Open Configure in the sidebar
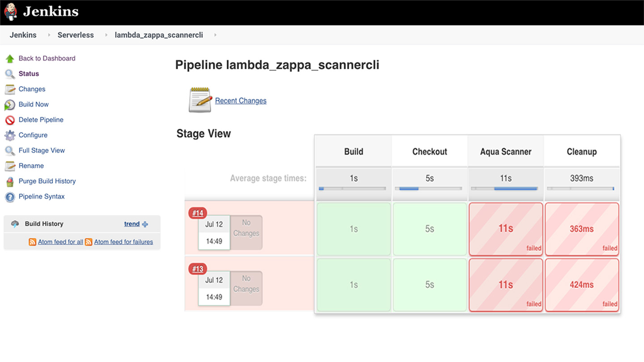Image resolution: width=644 pixels, height=362 pixels. pos(33,135)
